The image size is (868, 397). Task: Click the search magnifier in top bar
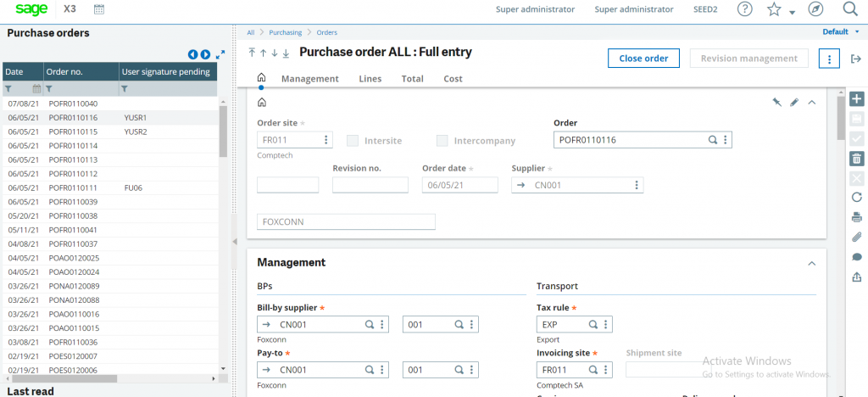pyautogui.click(x=849, y=8)
